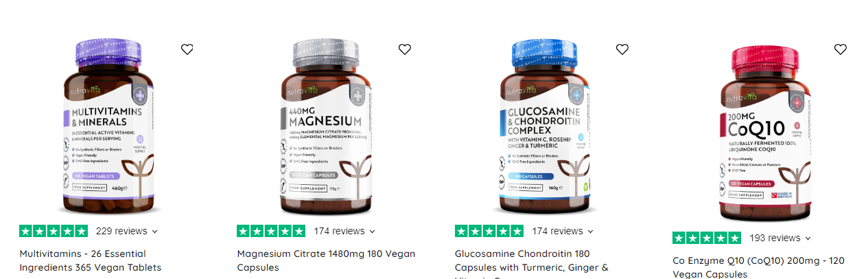
Task: Select the Glucosamine & Chondroitin Complex bottle image
Action: point(543,126)
